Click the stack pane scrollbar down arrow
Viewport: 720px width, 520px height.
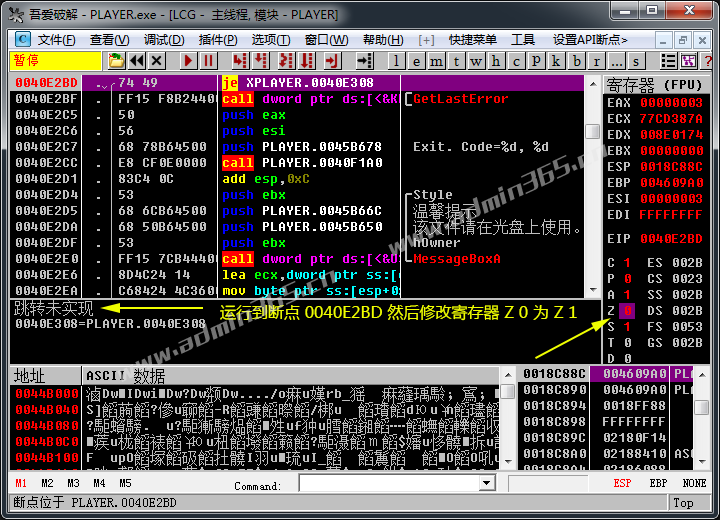(x=702, y=461)
